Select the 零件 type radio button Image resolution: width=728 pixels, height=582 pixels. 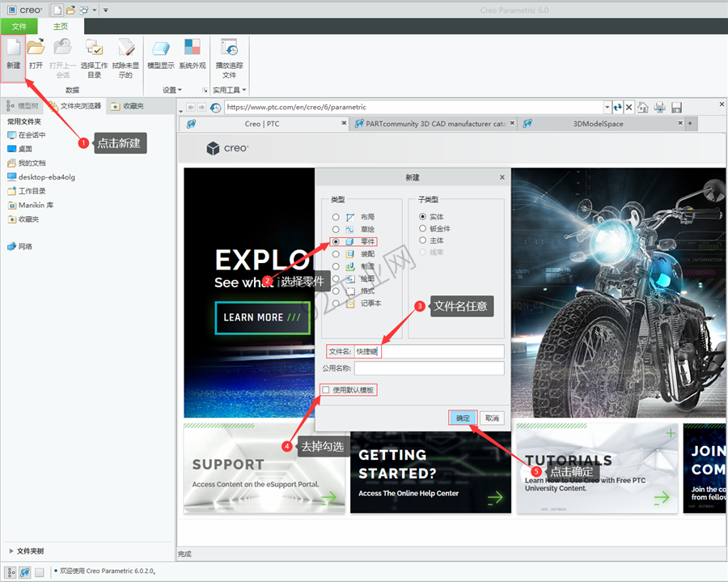[336, 241]
